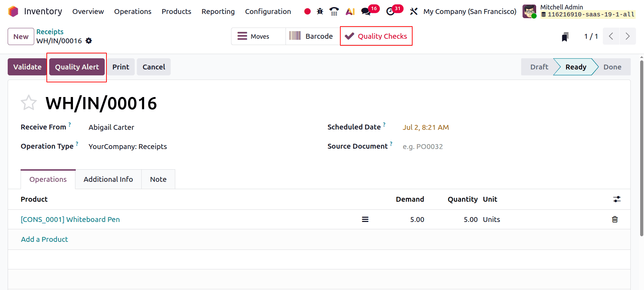Viewport: 644px width, 290px height.
Task: Click the Demand value 5.00
Action: [417, 220]
